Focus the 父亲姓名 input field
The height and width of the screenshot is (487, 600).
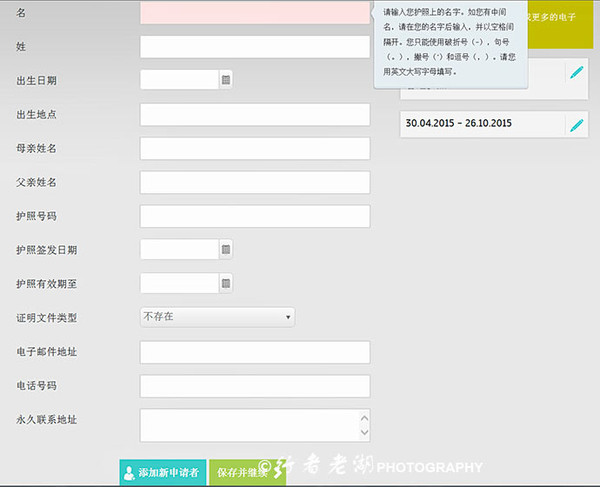[x=255, y=182]
